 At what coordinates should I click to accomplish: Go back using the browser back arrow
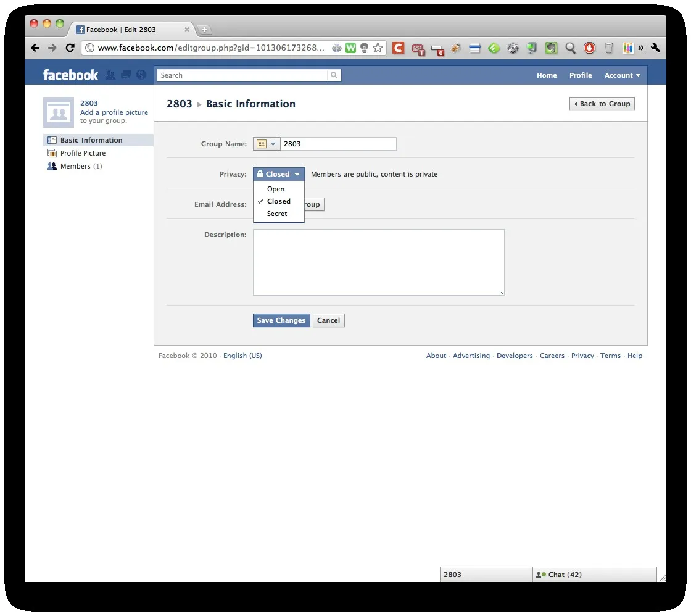36,48
